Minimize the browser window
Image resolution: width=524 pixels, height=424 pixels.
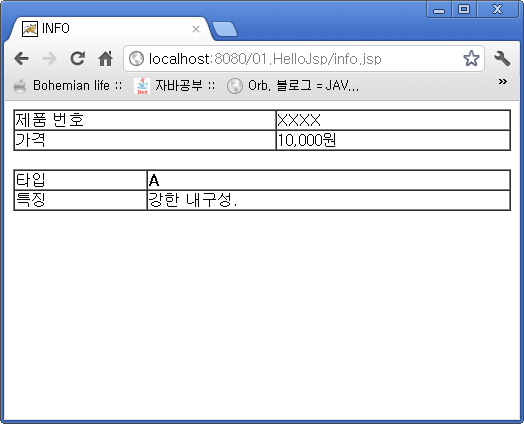coord(439,9)
